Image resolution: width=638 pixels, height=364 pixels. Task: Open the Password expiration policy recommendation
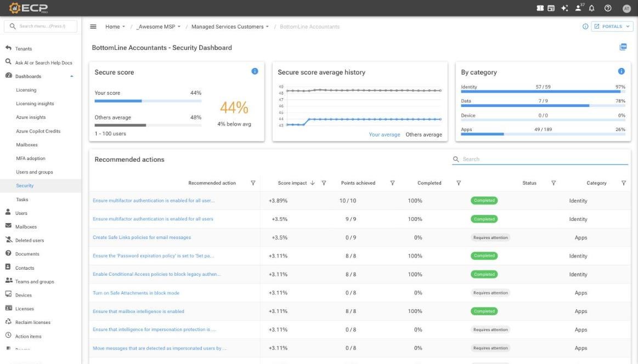(153, 256)
